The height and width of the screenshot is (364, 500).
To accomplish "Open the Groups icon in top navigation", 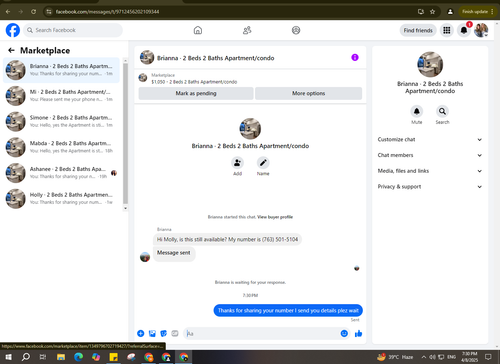I will [x=296, y=30].
